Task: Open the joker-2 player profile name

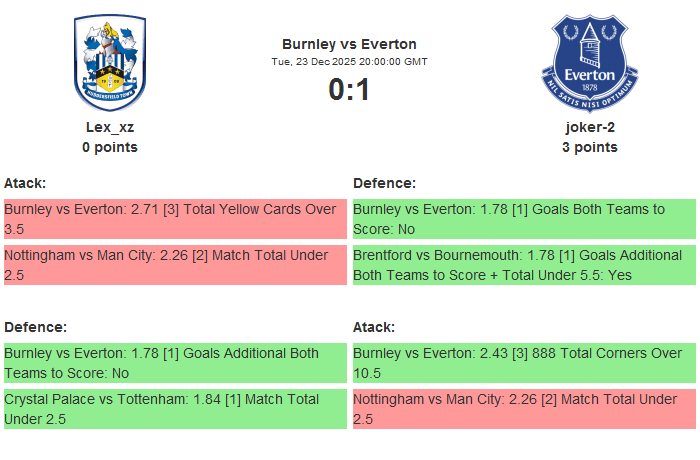Action: (589, 127)
